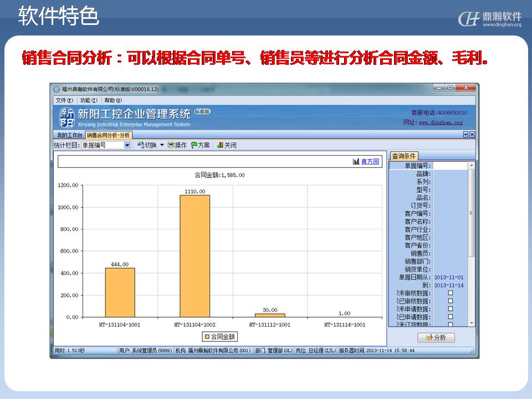Click the query panel scrollbar thumb
The width and height of the screenshot is (532, 399).
tap(471, 213)
